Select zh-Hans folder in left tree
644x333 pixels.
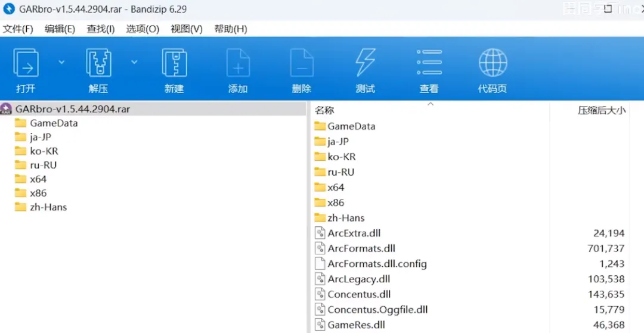tap(48, 207)
